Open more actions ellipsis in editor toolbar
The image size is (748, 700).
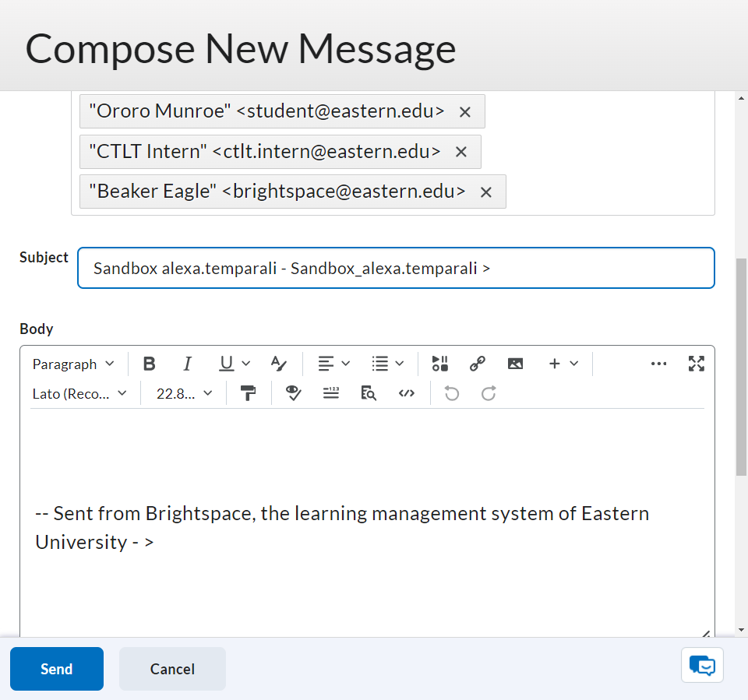pos(659,364)
